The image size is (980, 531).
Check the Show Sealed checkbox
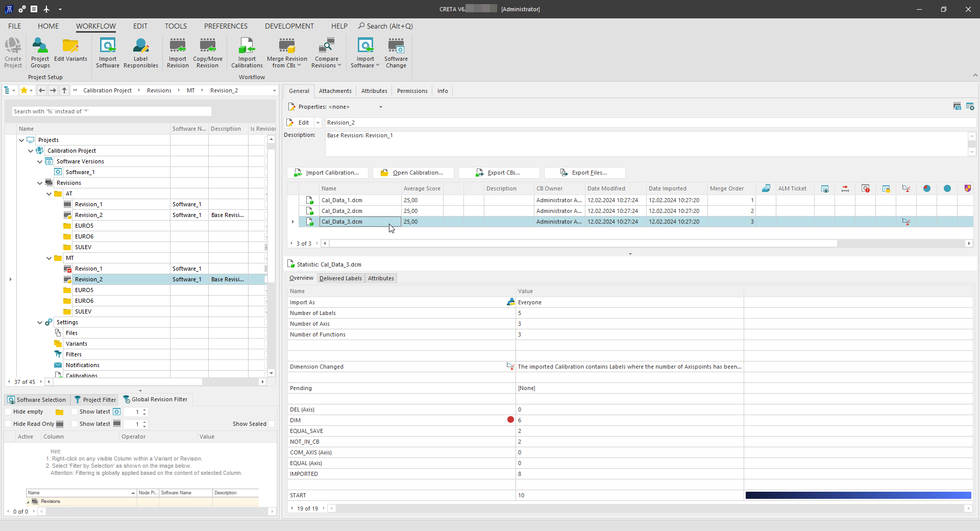[x=272, y=424]
